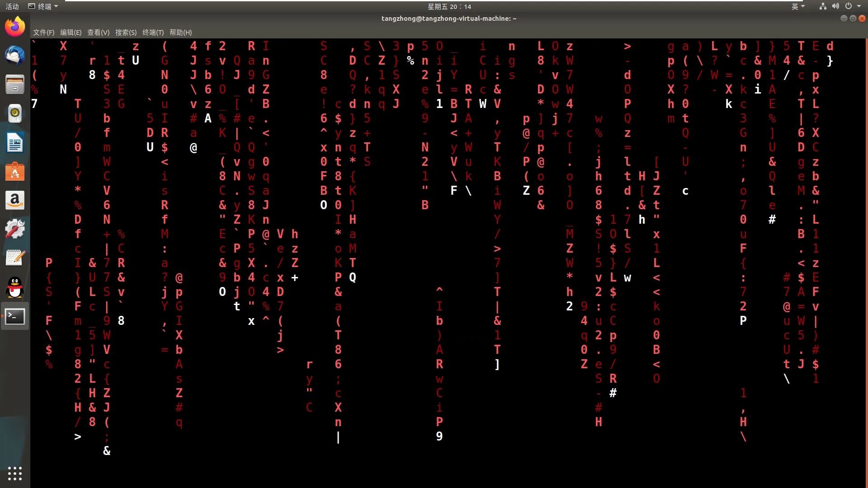Open Firefox from the dock

(15, 27)
